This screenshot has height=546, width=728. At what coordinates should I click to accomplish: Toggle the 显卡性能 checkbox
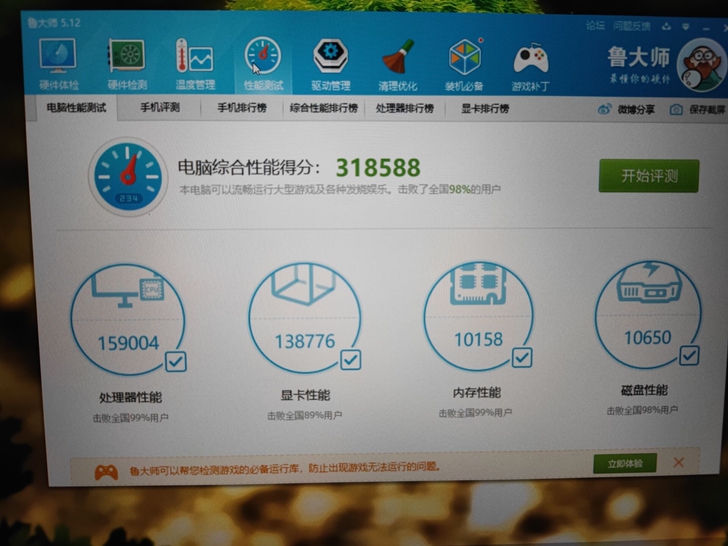[x=351, y=359]
